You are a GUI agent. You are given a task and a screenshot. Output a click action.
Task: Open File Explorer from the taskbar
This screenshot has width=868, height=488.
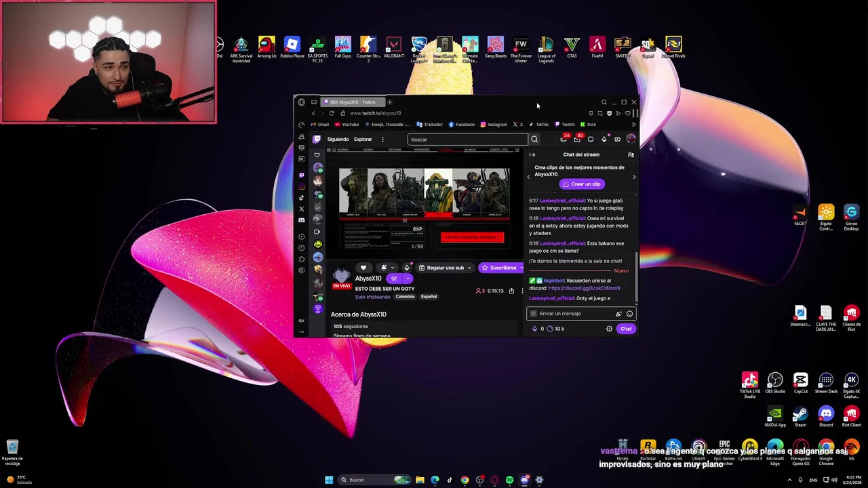pyautogui.click(x=420, y=480)
